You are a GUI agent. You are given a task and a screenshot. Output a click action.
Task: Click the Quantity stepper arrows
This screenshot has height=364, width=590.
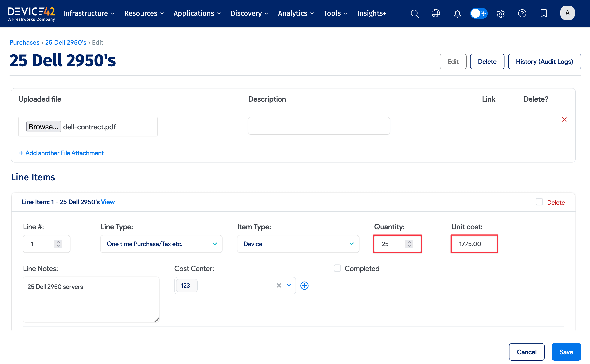coord(409,244)
